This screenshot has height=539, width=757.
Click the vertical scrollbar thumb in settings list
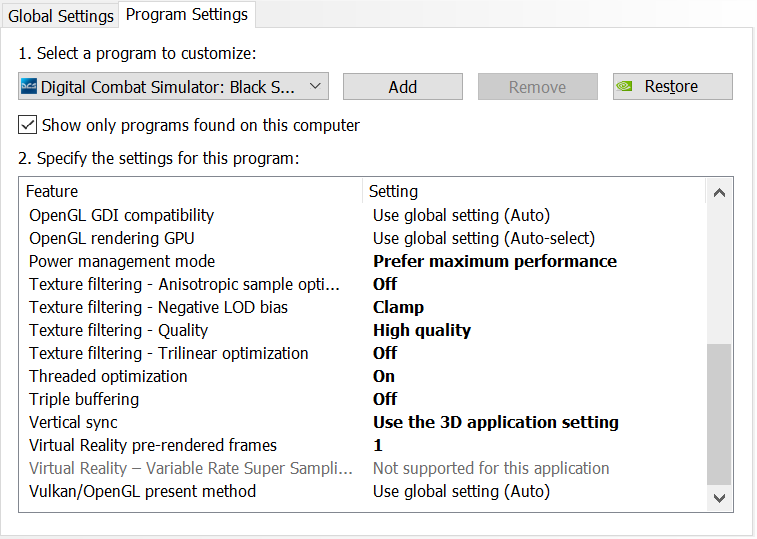coord(719,414)
